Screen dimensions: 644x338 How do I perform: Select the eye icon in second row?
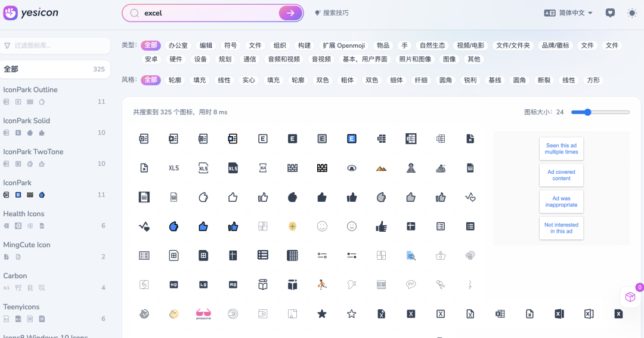tap(352, 168)
